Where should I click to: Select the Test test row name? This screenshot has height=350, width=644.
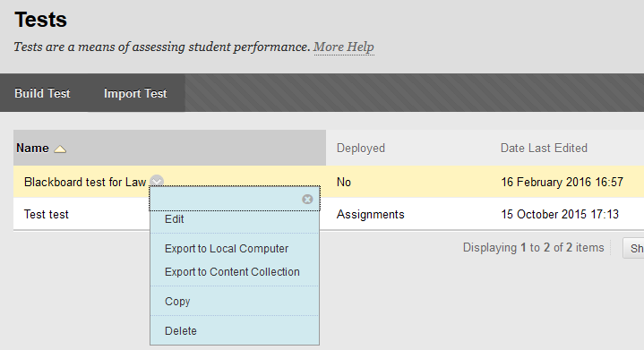click(46, 214)
